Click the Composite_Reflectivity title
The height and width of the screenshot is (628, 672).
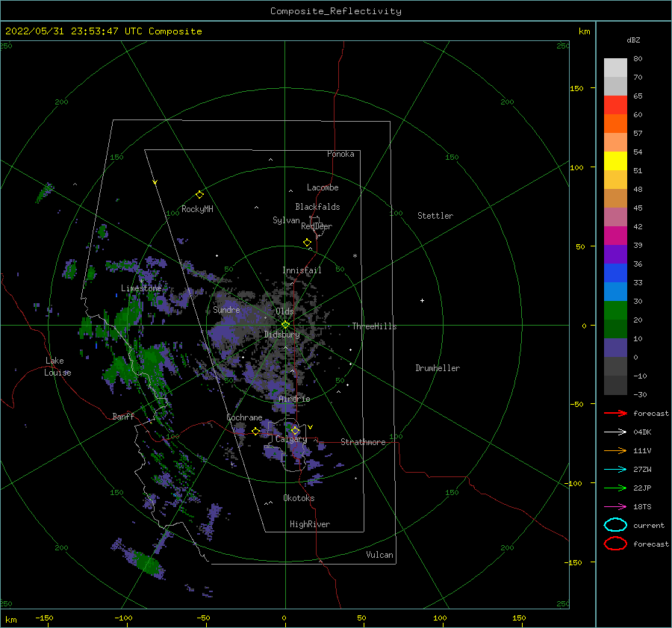pyautogui.click(x=336, y=11)
